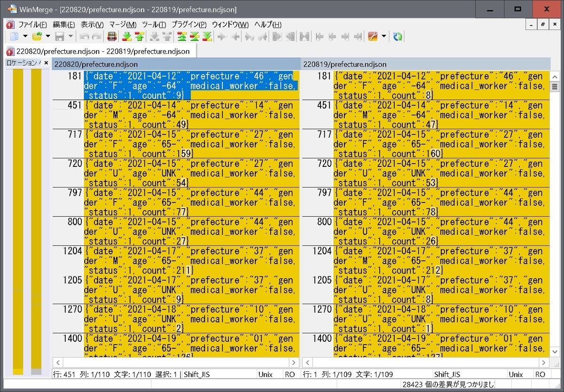Click line number 717 in right pane
564x392 pixels.
[x=324, y=134]
